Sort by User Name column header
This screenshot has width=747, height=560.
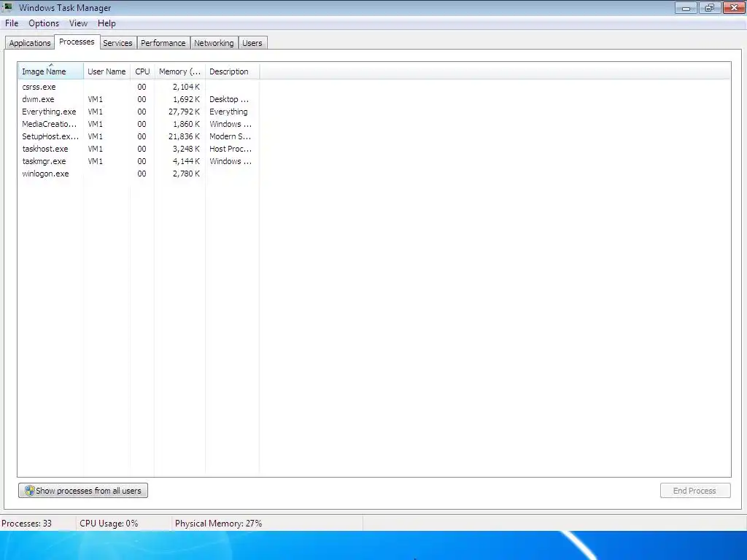(107, 71)
